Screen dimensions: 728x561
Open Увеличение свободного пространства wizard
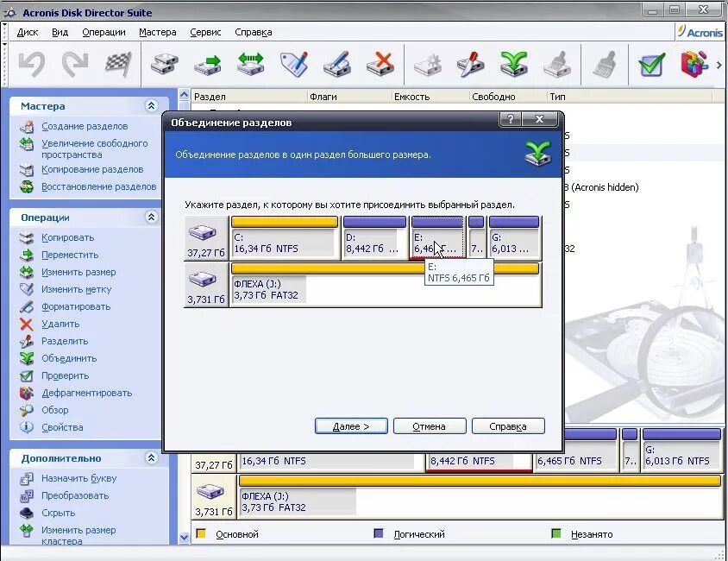94,149
